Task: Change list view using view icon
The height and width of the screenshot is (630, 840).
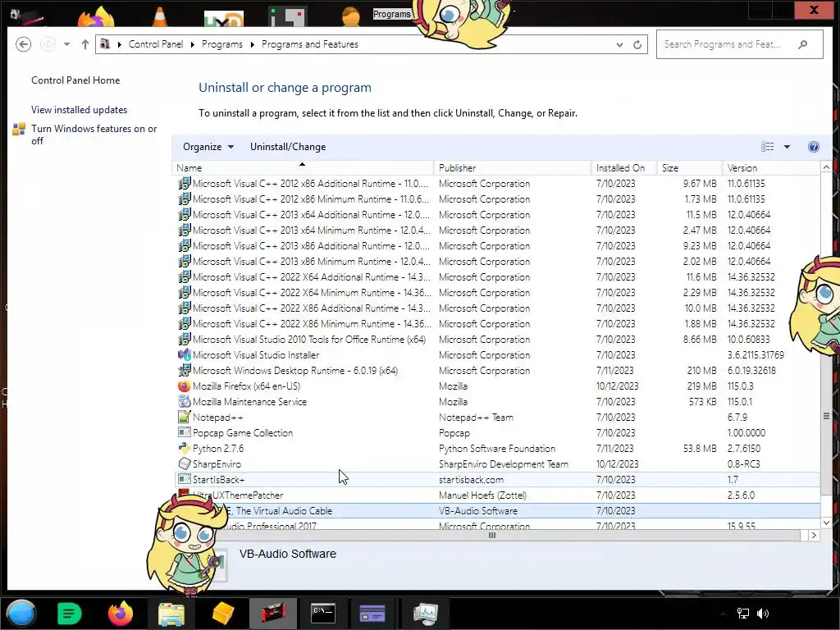Action: [x=767, y=147]
